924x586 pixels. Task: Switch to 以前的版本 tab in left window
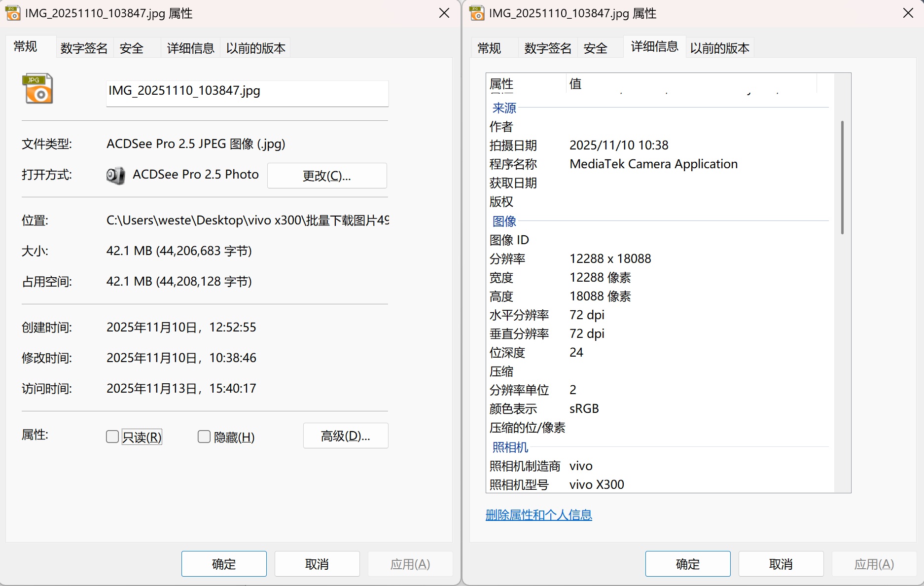coord(256,48)
